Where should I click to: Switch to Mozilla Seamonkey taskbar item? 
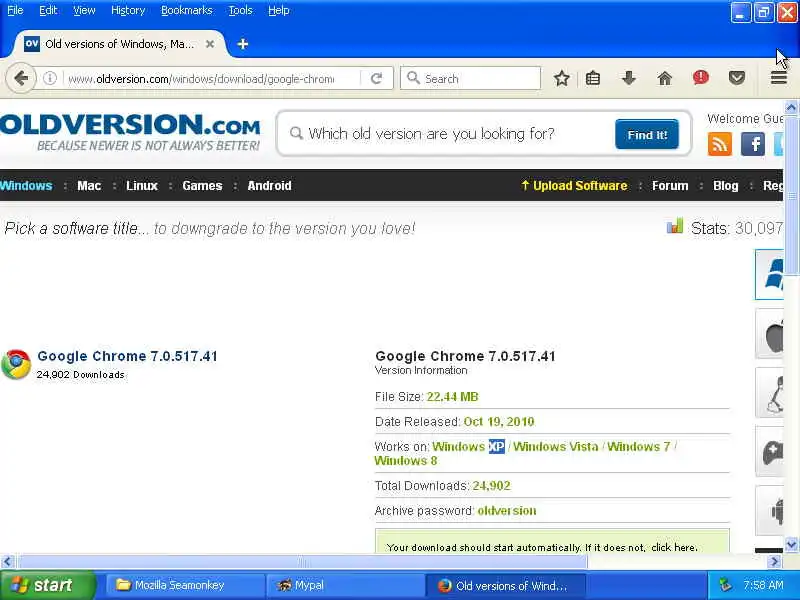(185, 585)
